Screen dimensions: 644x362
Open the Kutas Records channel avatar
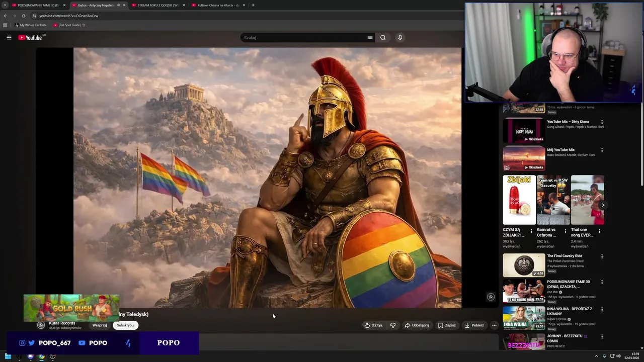click(41, 325)
